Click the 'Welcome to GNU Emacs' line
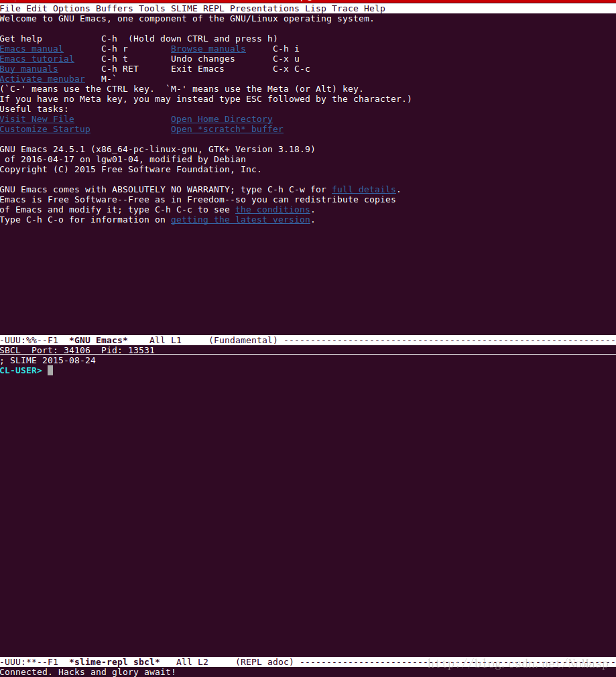Image resolution: width=616 pixels, height=677 pixels. (187, 19)
